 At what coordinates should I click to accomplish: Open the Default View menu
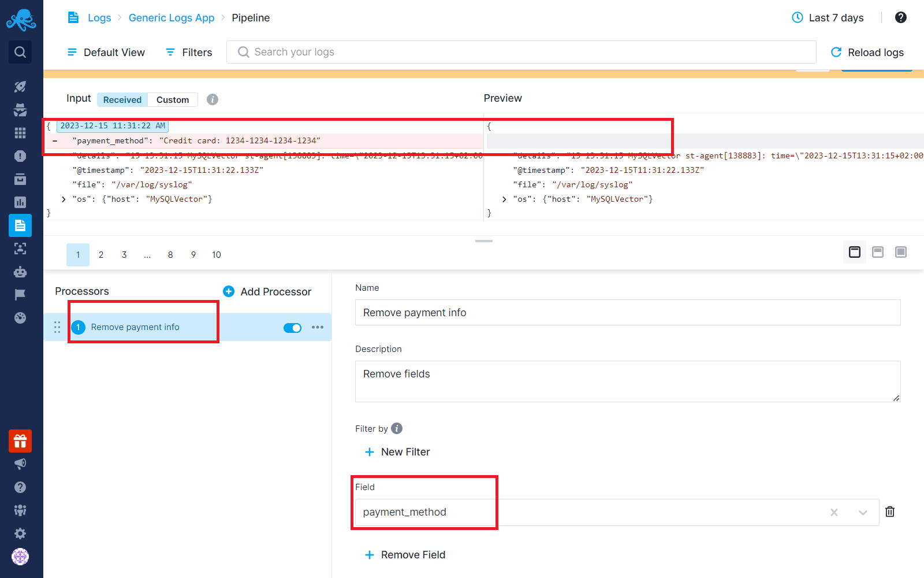106,52
